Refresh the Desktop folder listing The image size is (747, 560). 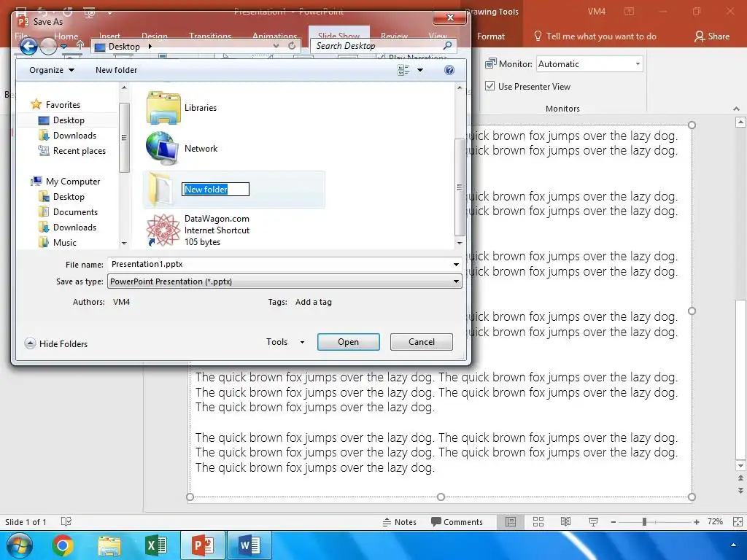292,46
